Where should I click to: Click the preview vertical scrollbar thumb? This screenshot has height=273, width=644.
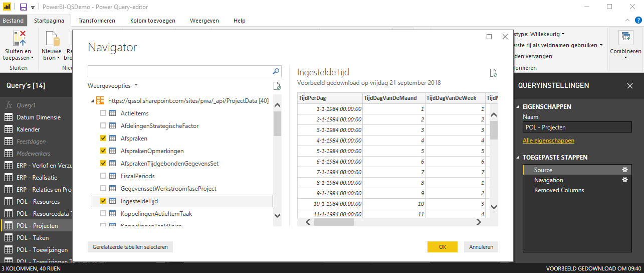[494, 129]
